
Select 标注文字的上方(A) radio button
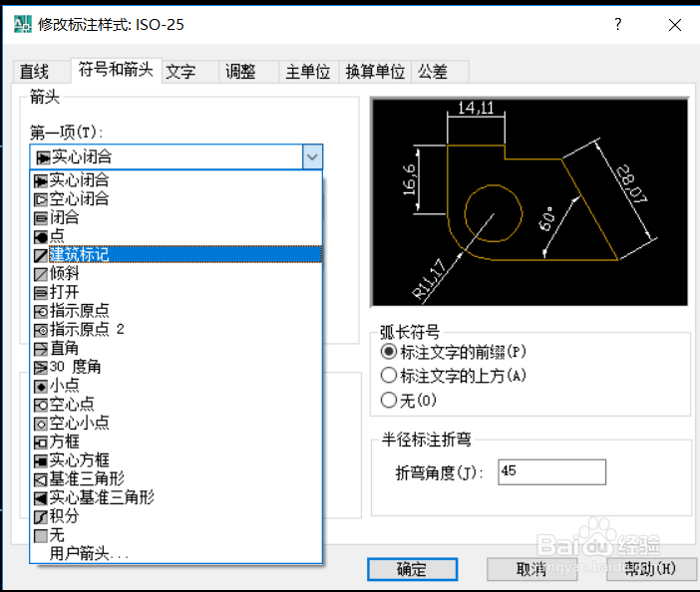tap(389, 375)
